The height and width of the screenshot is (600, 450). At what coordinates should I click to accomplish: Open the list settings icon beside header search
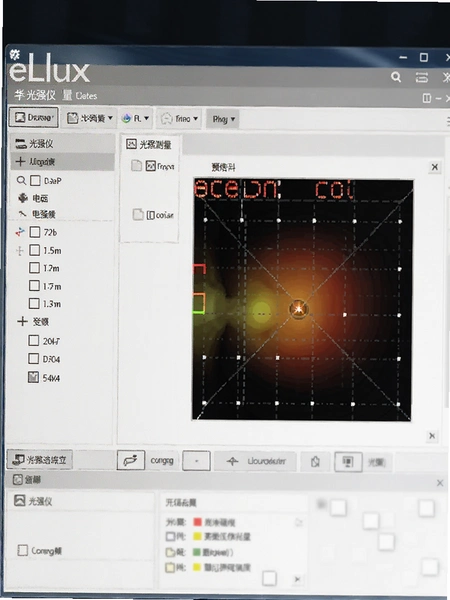pos(421,77)
